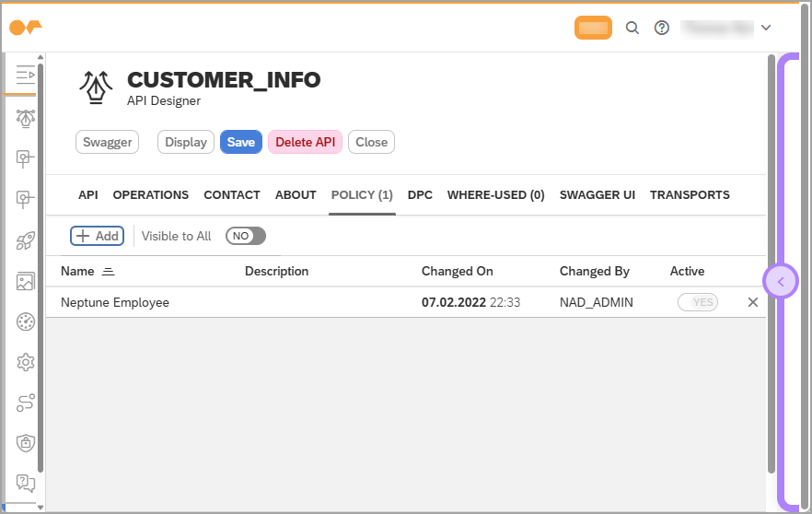Click the Neptune logo in top left
Image resolution: width=812 pixels, height=514 pixels.
(x=26, y=28)
